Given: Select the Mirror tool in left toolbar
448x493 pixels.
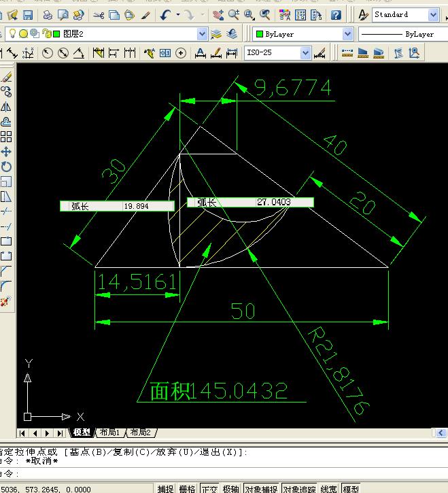Looking at the screenshot, I should click(6, 107).
